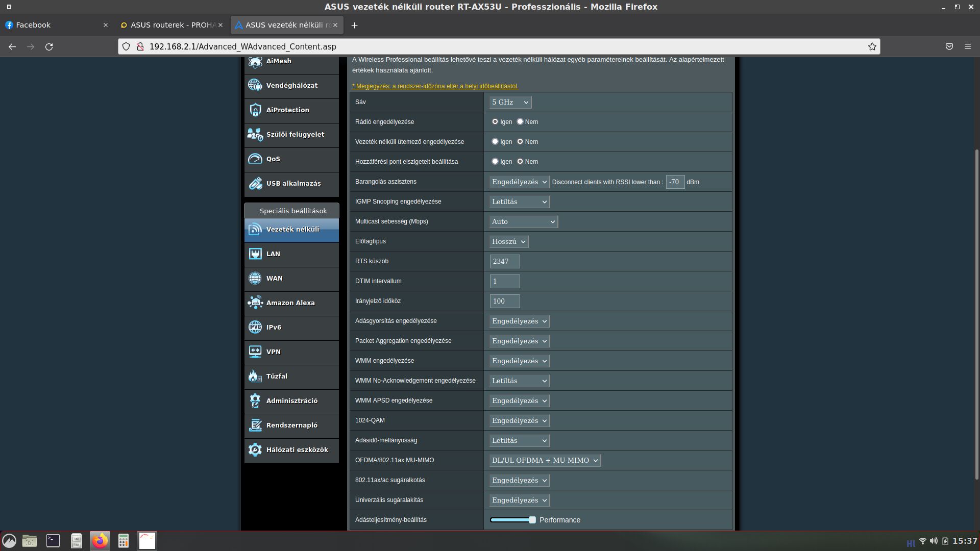
Task: Set Hozzáférési pont elszigetelt to Nem
Action: 520,161
